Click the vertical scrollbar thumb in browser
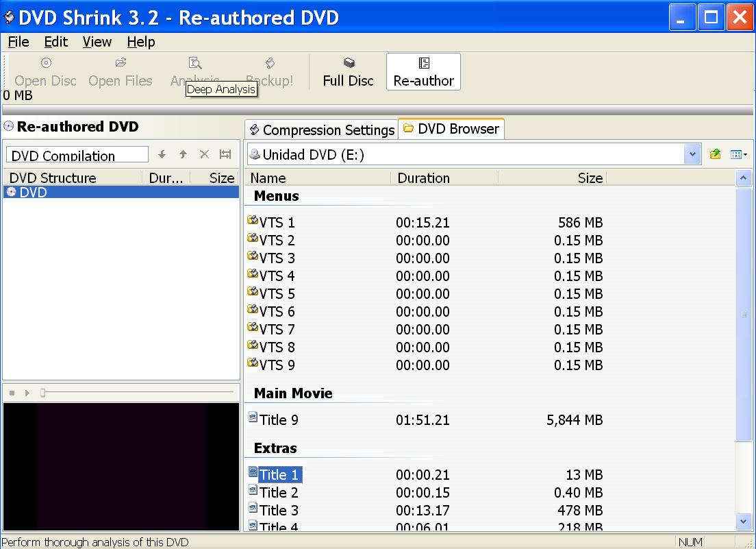This screenshot has width=756, height=549. coord(743,315)
